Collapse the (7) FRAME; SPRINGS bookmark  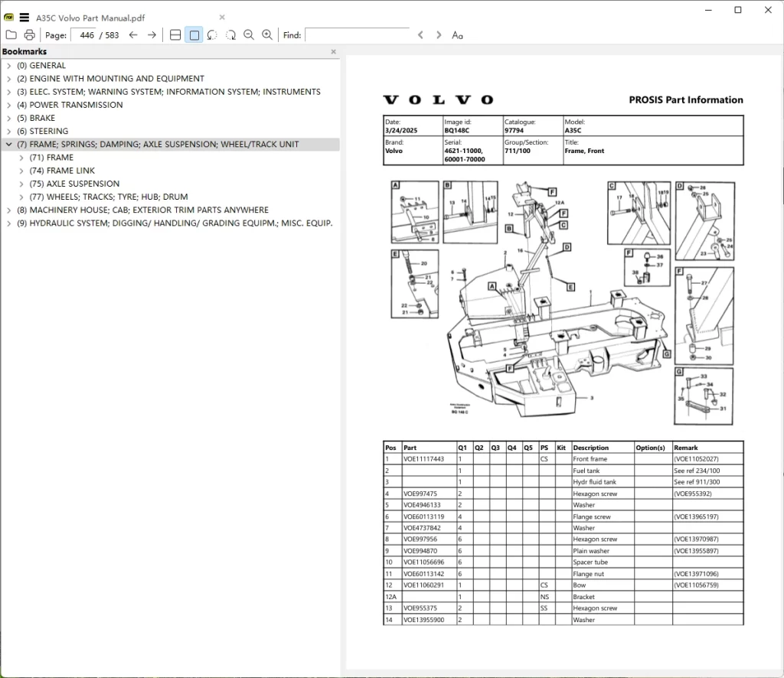click(8, 145)
